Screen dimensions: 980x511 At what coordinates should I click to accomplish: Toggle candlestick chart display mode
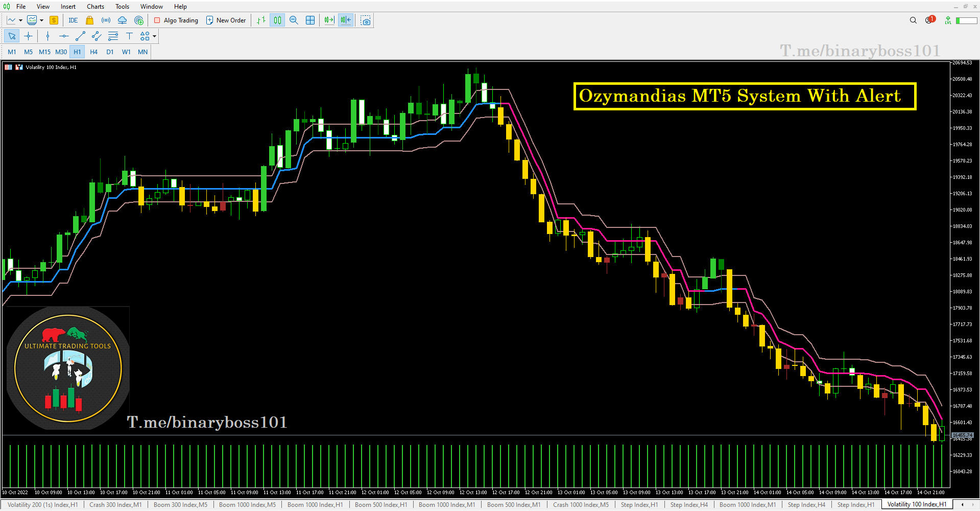click(x=277, y=20)
